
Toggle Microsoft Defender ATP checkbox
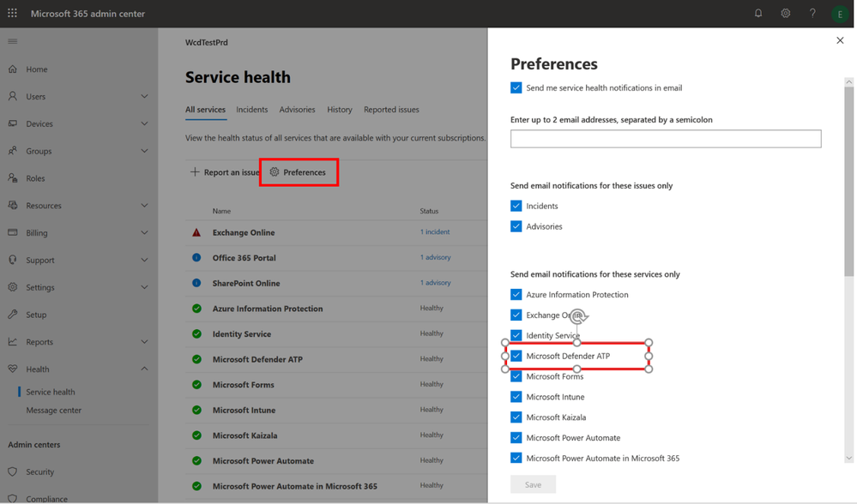click(516, 356)
